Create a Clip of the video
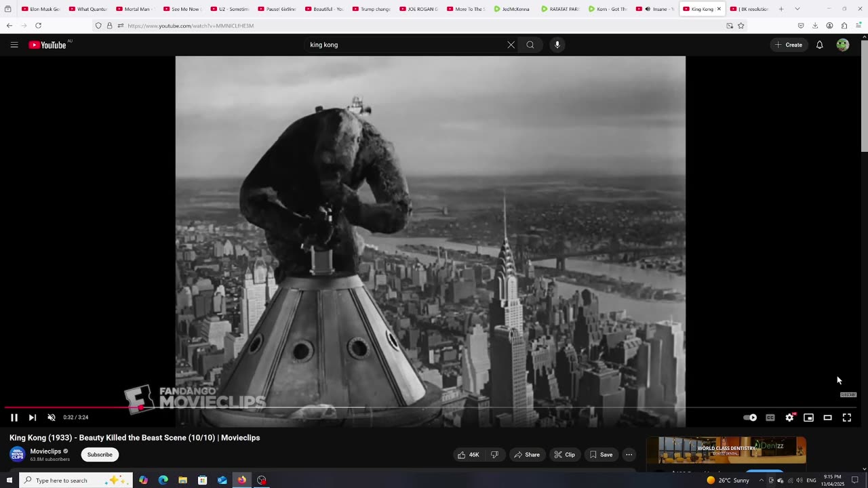The height and width of the screenshot is (488, 868). pyautogui.click(x=564, y=455)
